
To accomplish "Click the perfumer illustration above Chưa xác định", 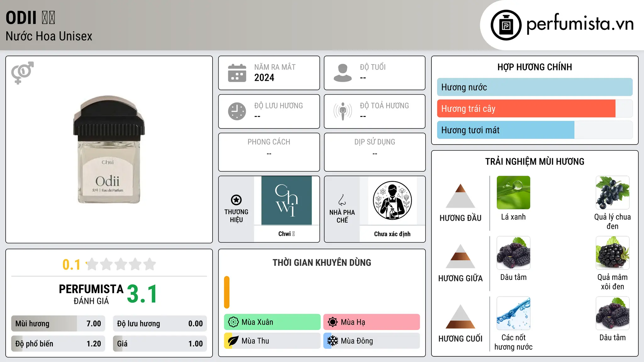I will [x=392, y=200].
